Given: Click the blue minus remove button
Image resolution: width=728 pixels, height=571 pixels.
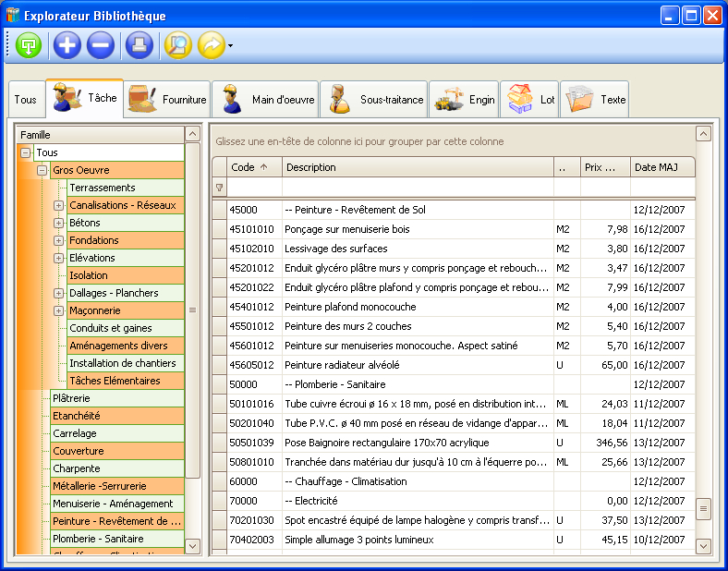Looking at the screenshot, I should click(100, 44).
